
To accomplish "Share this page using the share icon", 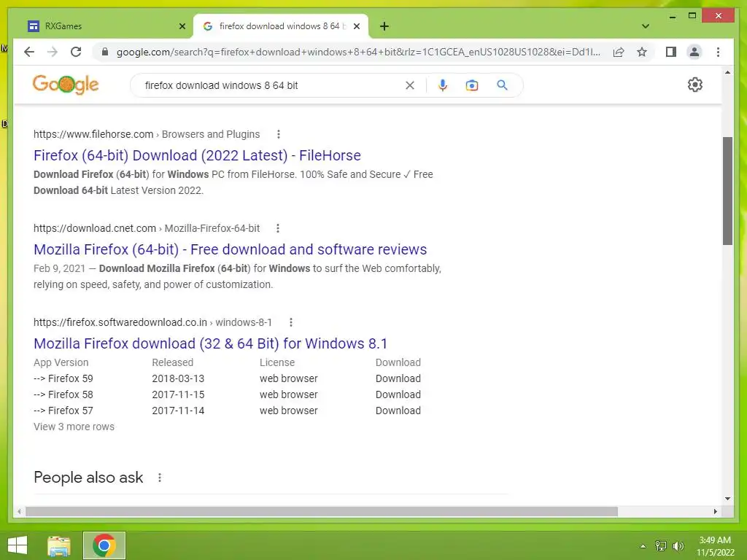I will pos(619,52).
